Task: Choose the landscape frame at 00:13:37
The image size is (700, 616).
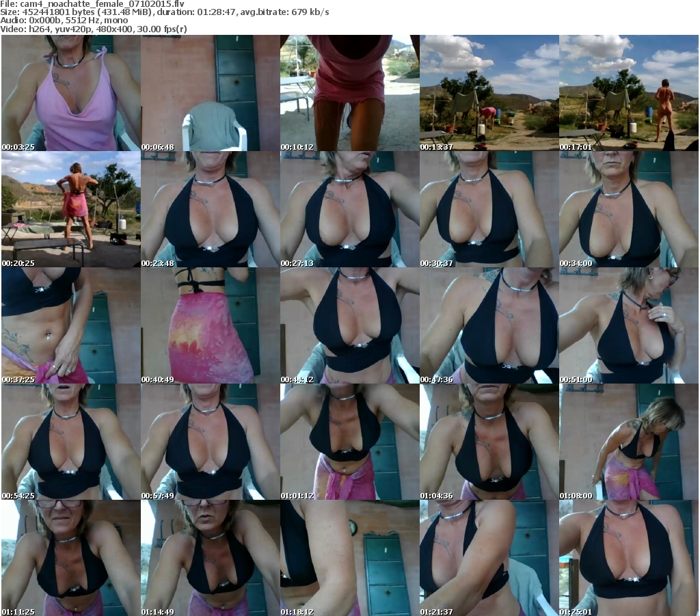Action: point(489,93)
